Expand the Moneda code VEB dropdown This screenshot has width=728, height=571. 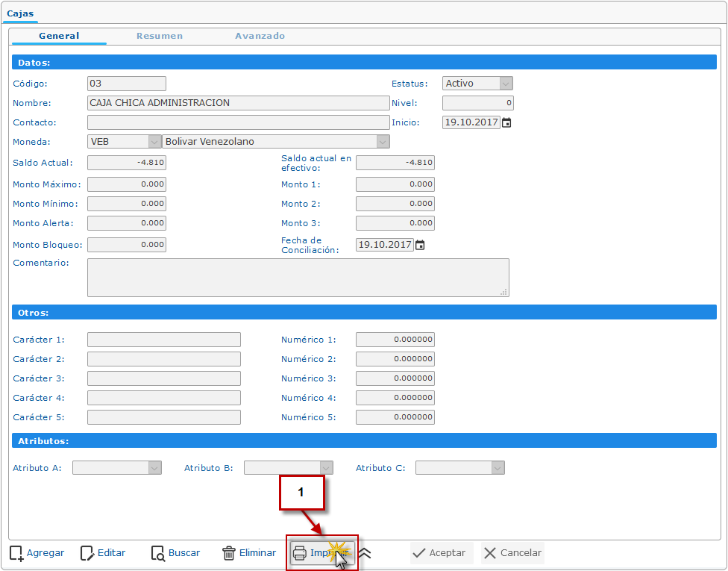(154, 142)
